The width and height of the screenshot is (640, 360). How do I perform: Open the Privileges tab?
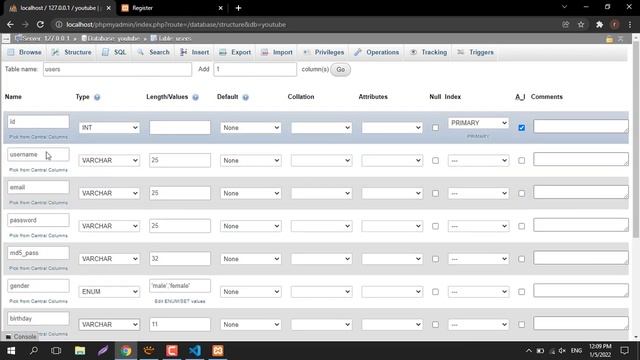coord(324,52)
